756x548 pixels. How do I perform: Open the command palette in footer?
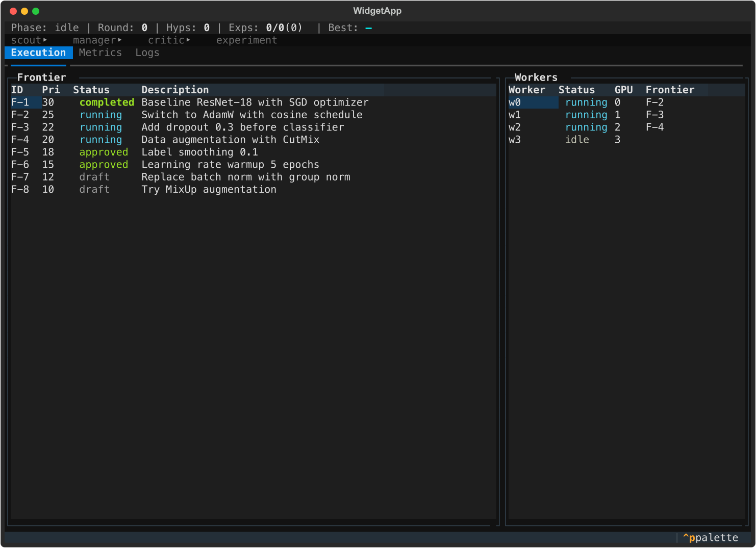pyautogui.click(x=710, y=538)
